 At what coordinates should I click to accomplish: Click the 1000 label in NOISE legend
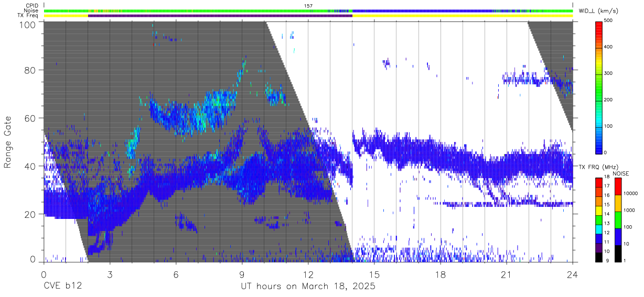pos(629,210)
